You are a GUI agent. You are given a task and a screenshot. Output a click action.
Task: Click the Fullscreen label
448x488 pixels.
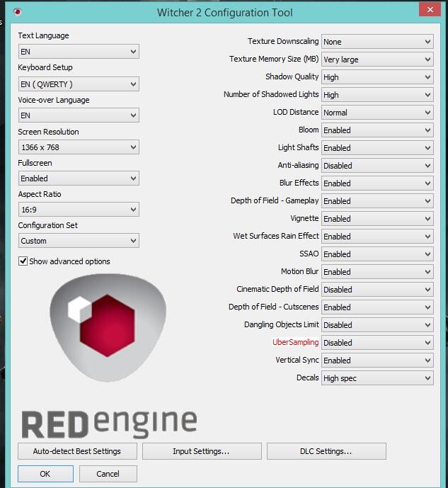pyautogui.click(x=35, y=163)
